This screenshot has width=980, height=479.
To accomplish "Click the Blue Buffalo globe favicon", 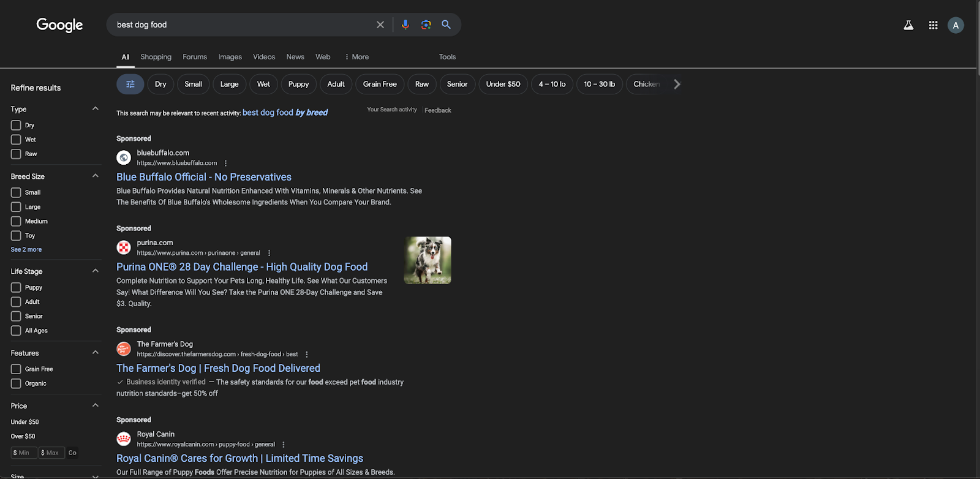I will [124, 157].
